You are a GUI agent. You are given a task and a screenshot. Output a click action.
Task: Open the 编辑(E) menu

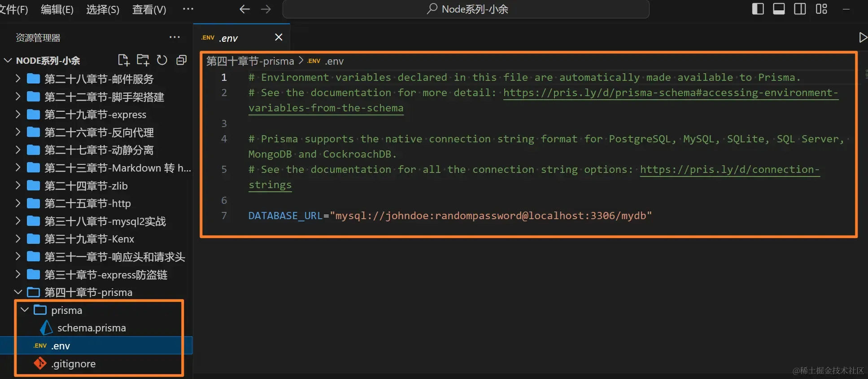[57, 9]
